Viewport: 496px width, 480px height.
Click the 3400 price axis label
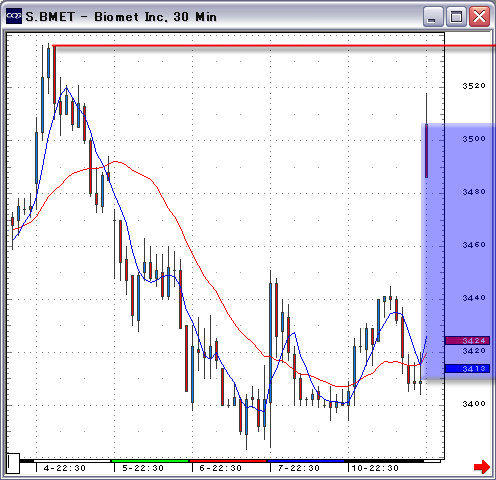[x=474, y=404]
